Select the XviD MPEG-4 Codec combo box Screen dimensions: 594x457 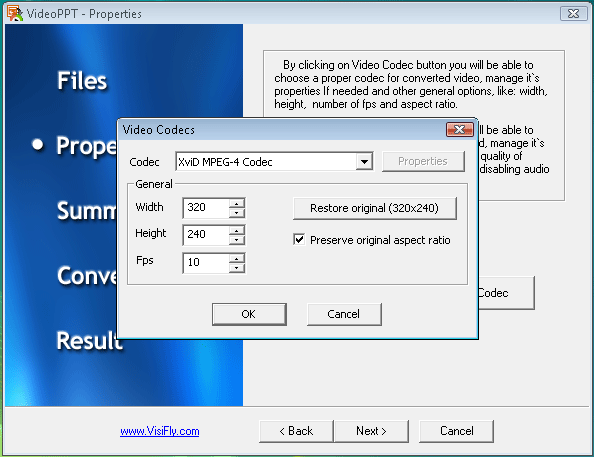[274, 162]
